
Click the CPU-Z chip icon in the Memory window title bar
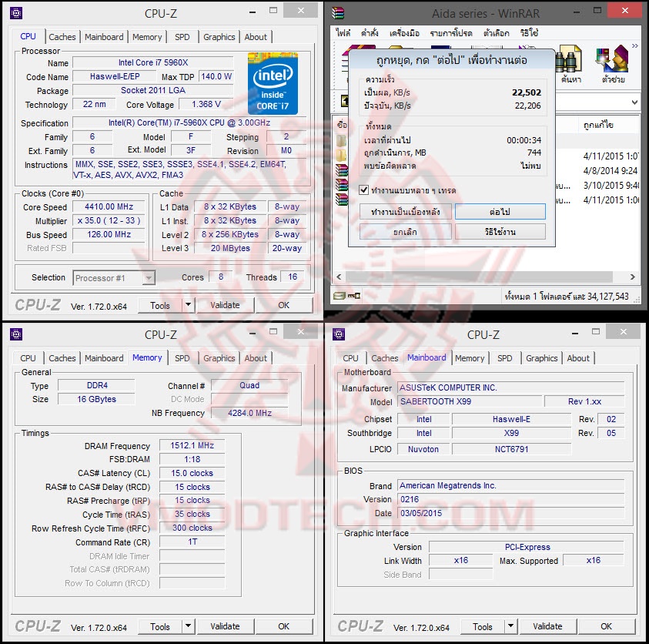click(x=16, y=334)
